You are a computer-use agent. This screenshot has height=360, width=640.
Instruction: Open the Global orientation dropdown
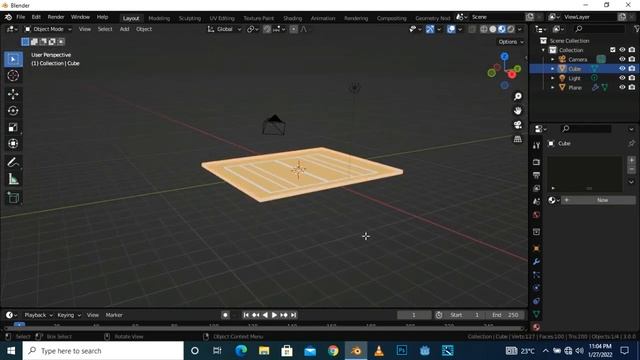(224, 29)
